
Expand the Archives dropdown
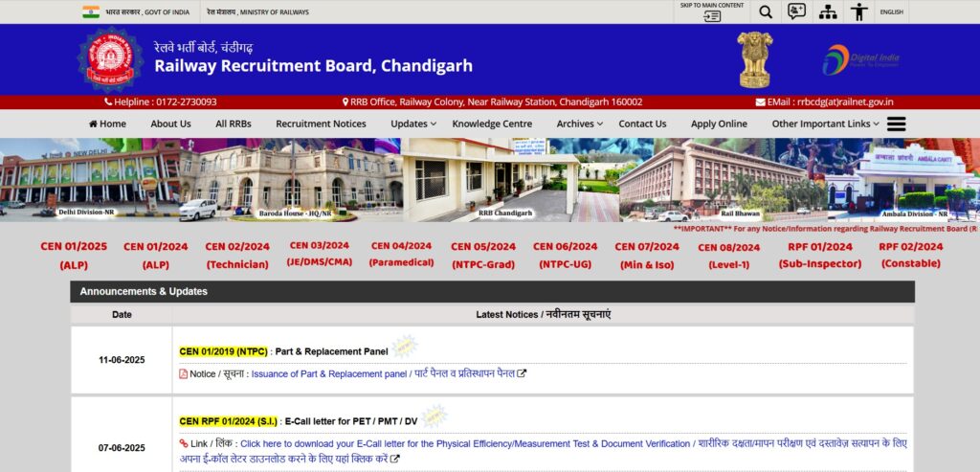579,124
